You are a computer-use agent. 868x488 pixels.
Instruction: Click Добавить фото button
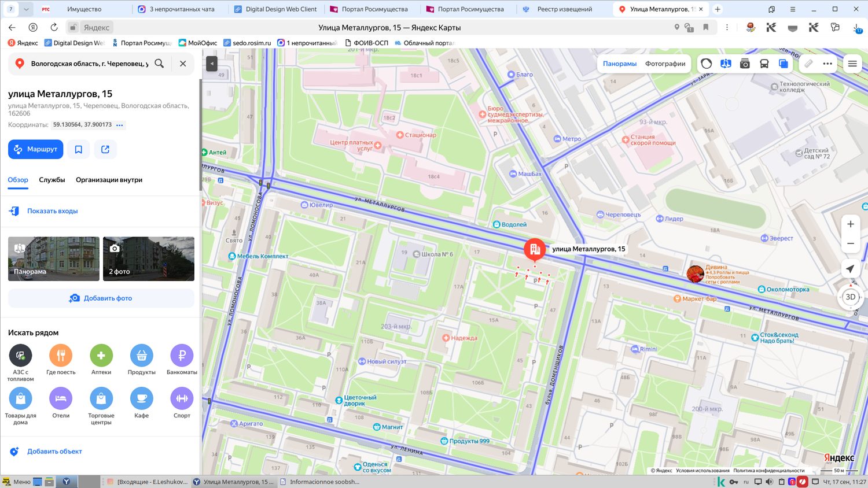tap(101, 298)
